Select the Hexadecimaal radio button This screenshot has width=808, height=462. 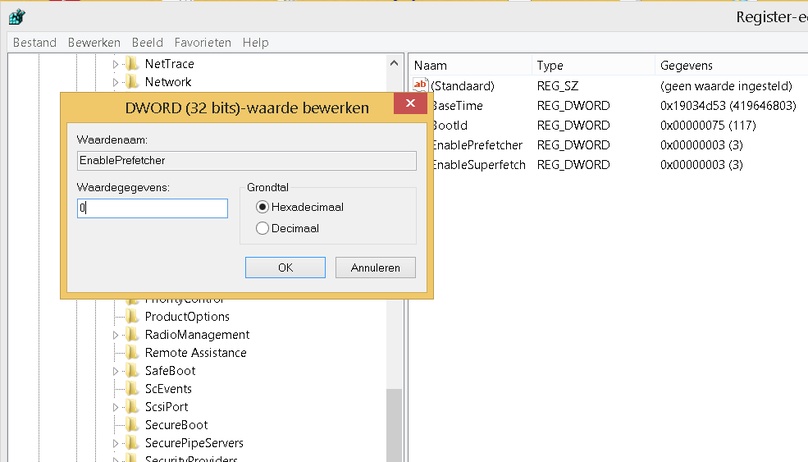pos(262,207)
